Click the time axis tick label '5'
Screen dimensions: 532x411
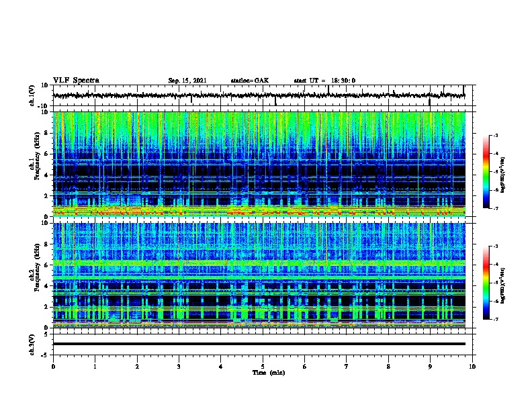[263, 367]
